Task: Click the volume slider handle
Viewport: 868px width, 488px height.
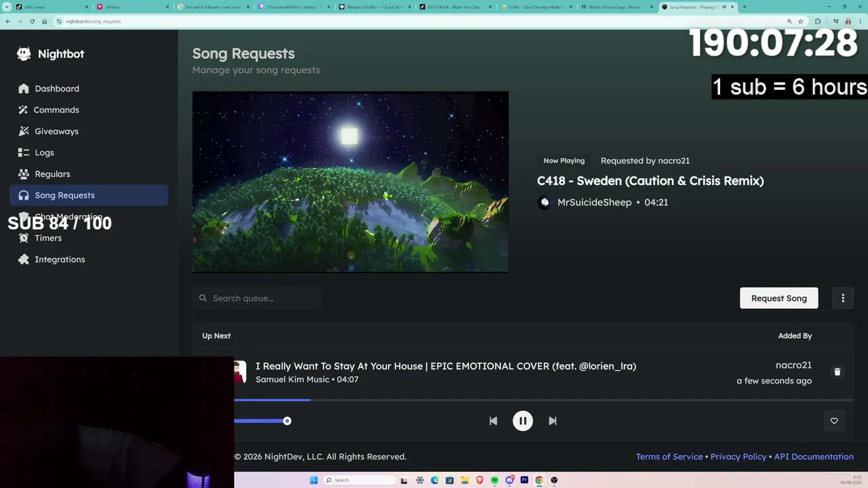Action: tap(287, 421)
